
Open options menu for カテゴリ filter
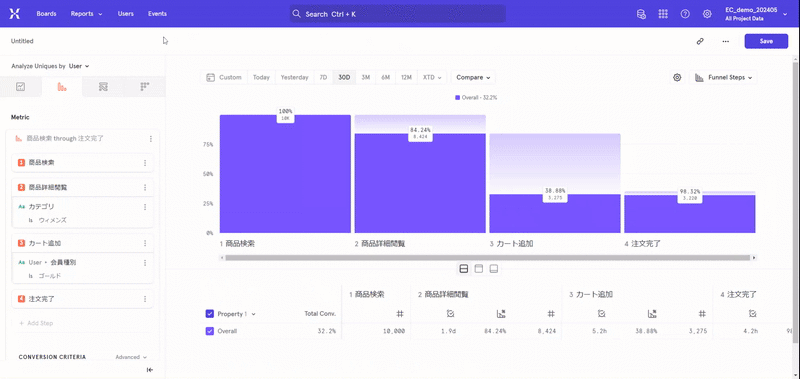tap(145, 207)
